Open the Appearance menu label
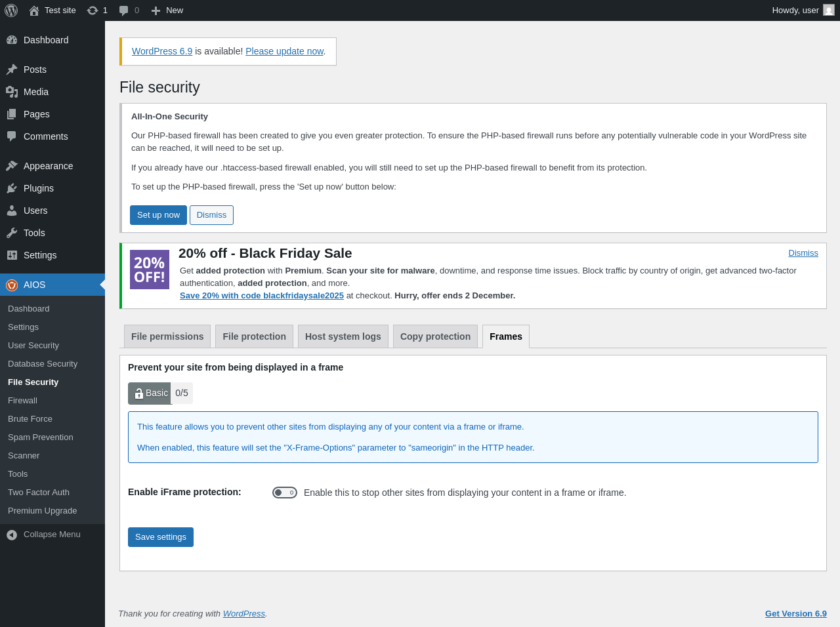 (49, 166)
